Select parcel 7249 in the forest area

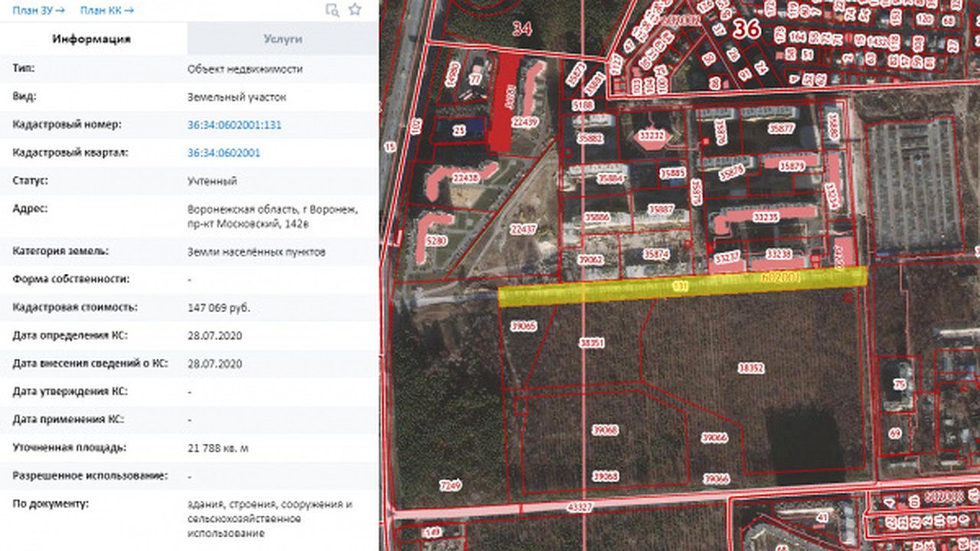coord(451,484)
